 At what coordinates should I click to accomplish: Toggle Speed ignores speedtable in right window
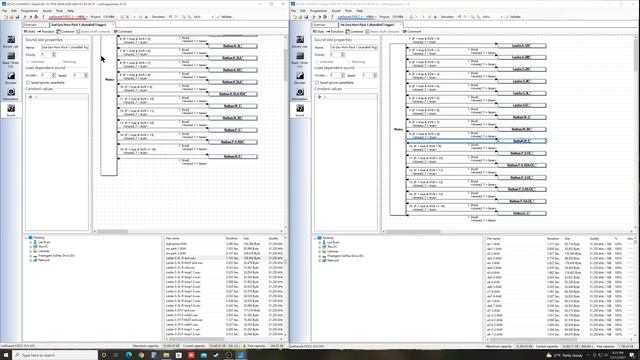(x=317, y=82)
